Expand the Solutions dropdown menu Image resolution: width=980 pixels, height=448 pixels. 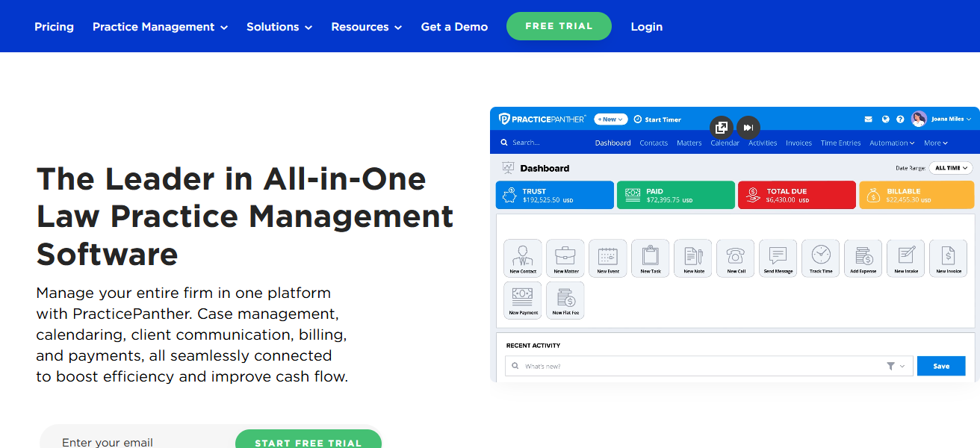(279, 27)
